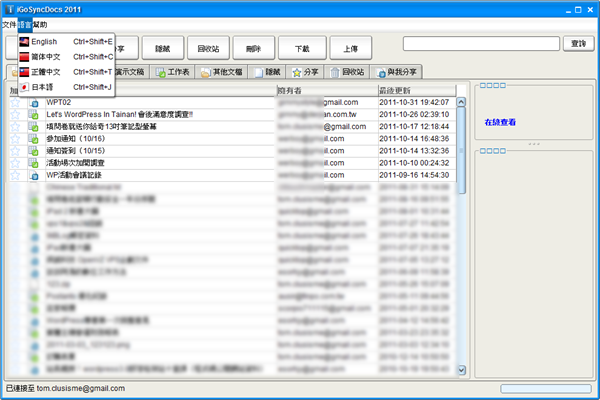Click the document list scroll-down arrow
Viewport: 600px width, 400px height.
click(x=461, y=370)
